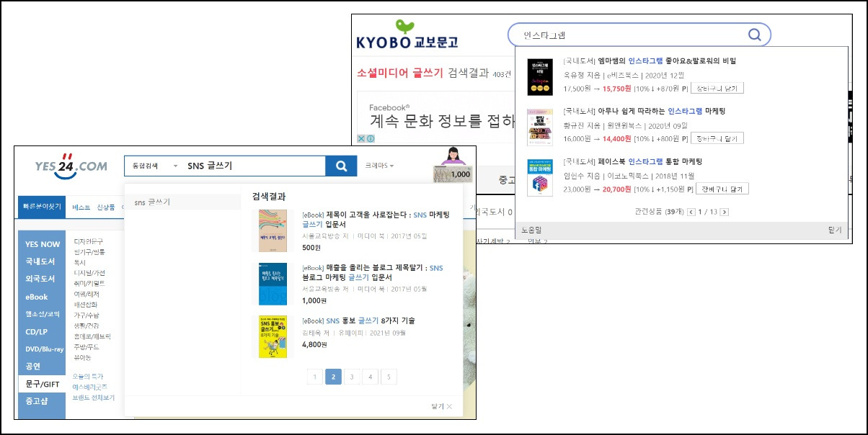The height and width of the screenshot is (435, 868).
Task: Click page 4 in Yes24 results pagination
Action: pos(370,377)
